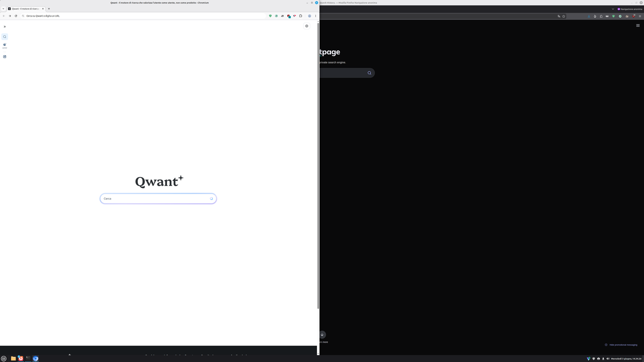Click the green circular extension in Chromium

coord(276,16)
